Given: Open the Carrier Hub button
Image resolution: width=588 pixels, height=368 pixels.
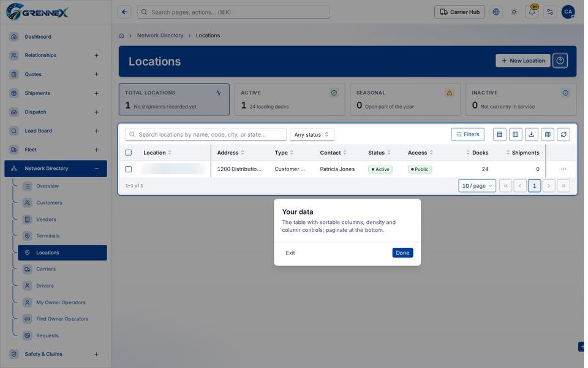Looking at the screenshot, I should (459, 12).
